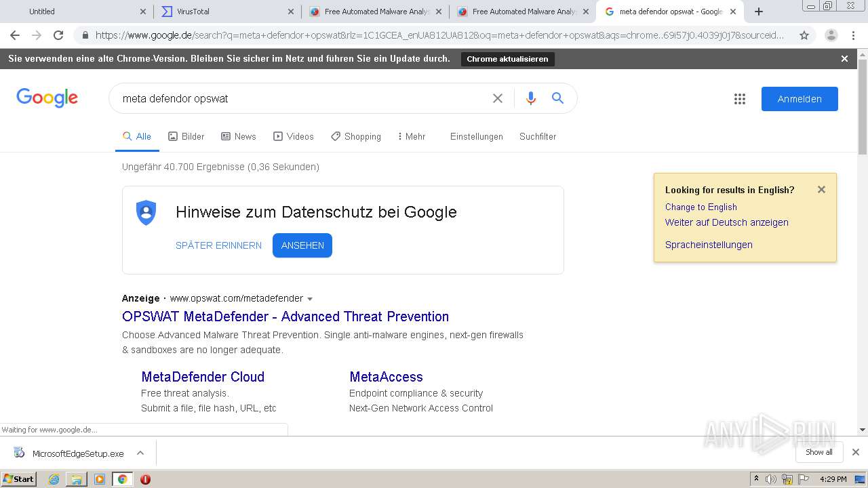
Task: Open the volume tray icon
Action: (771, 479)
